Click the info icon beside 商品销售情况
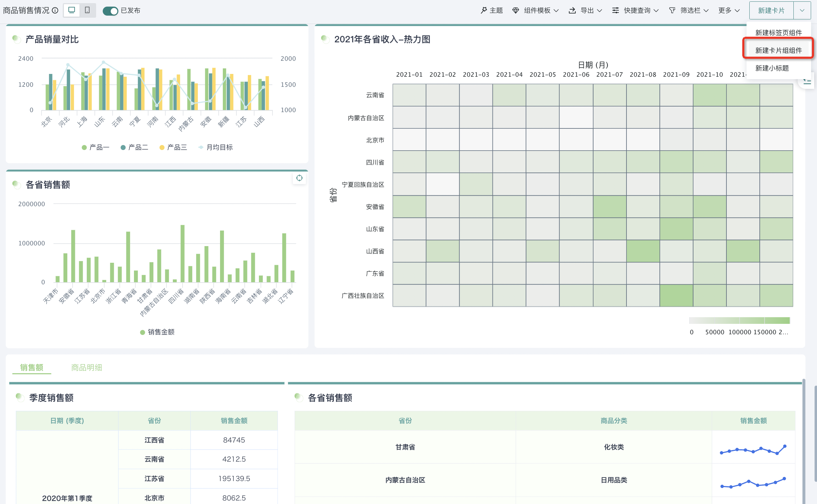This screenshot has height=504, width=817. [x=55, y=10]
